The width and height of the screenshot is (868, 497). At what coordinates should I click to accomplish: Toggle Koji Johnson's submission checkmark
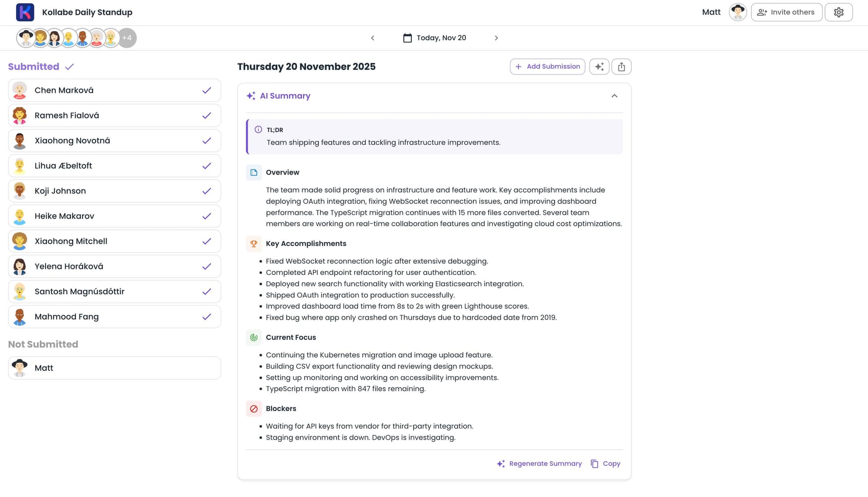(208, 190)
